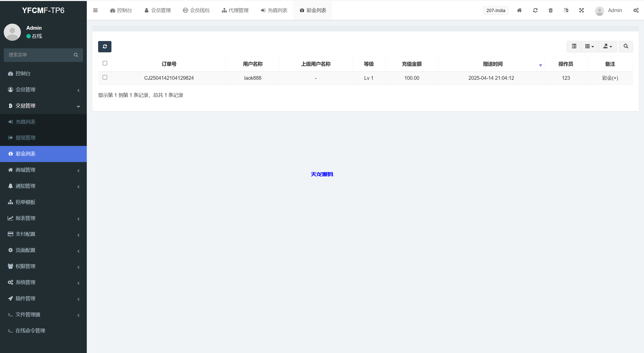Toggle the select-all checkbox in the table header
The height and width of the screenshot is (353, 644).
[x=105, y=63]
